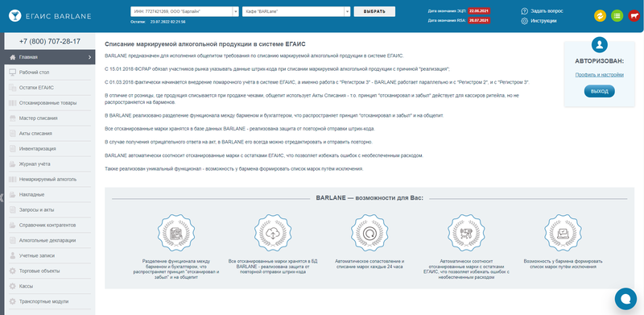Screen dimensions: 644x315
Task: Click the icon beside Справочник контрагентов
Action: click(x=12, y=226)
